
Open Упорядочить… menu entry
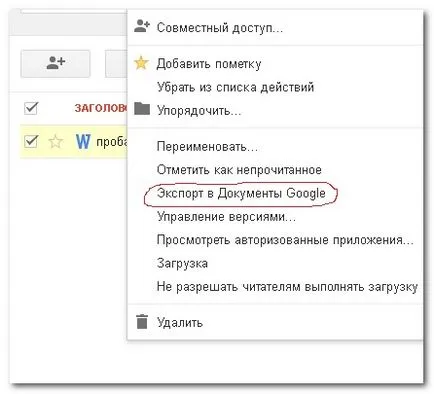pos(199,110)
